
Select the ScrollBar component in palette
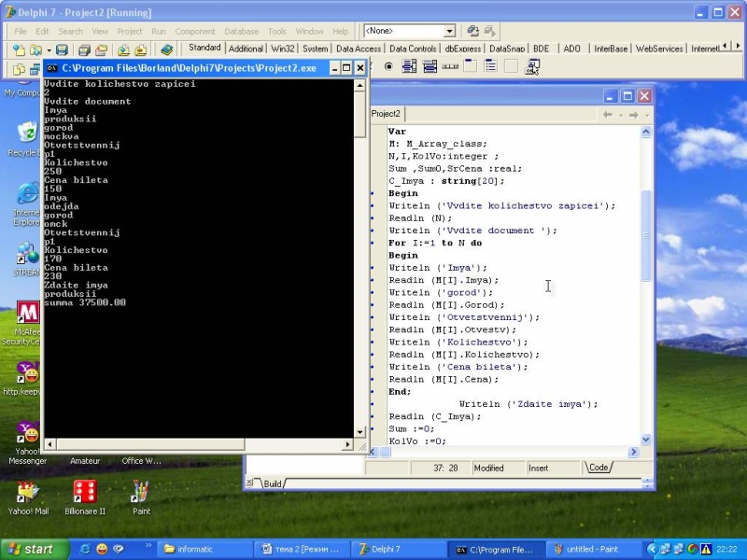pyautogui.click(x=450, y=66)
